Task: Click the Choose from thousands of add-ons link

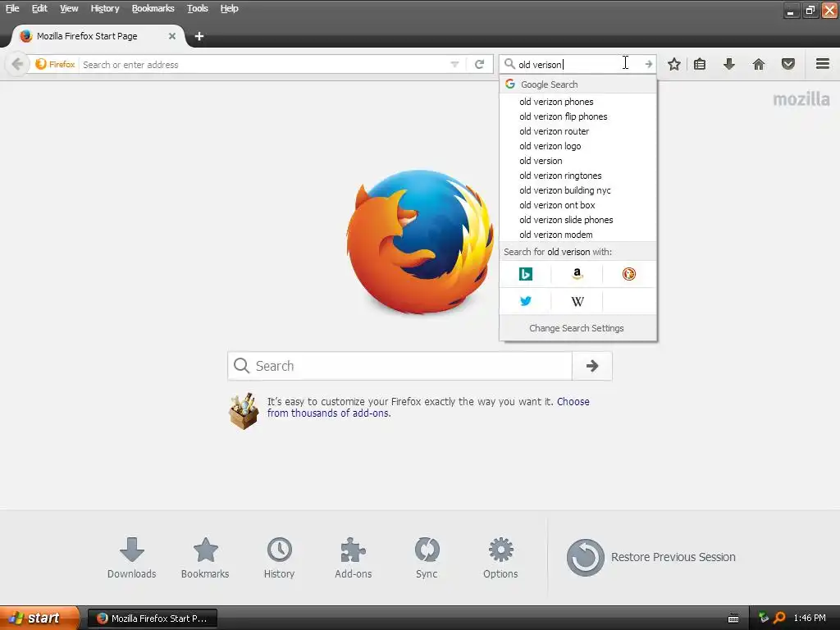Action: click(428, 407)
